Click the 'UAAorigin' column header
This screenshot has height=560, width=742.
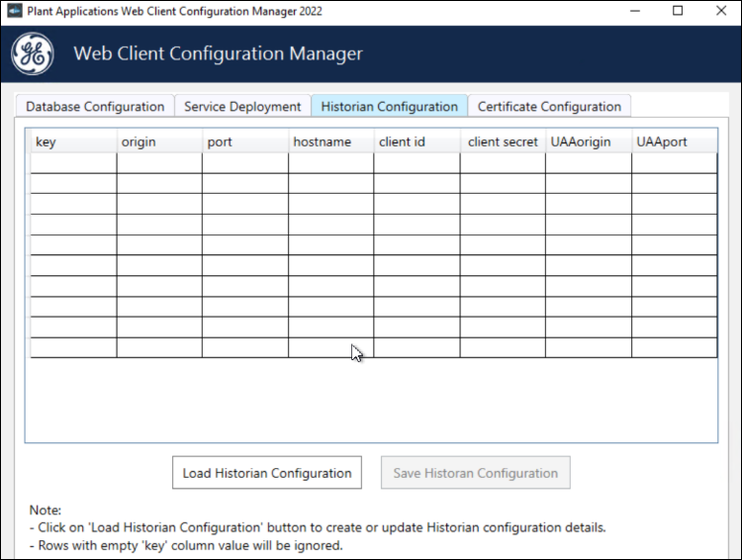(589, 141)
